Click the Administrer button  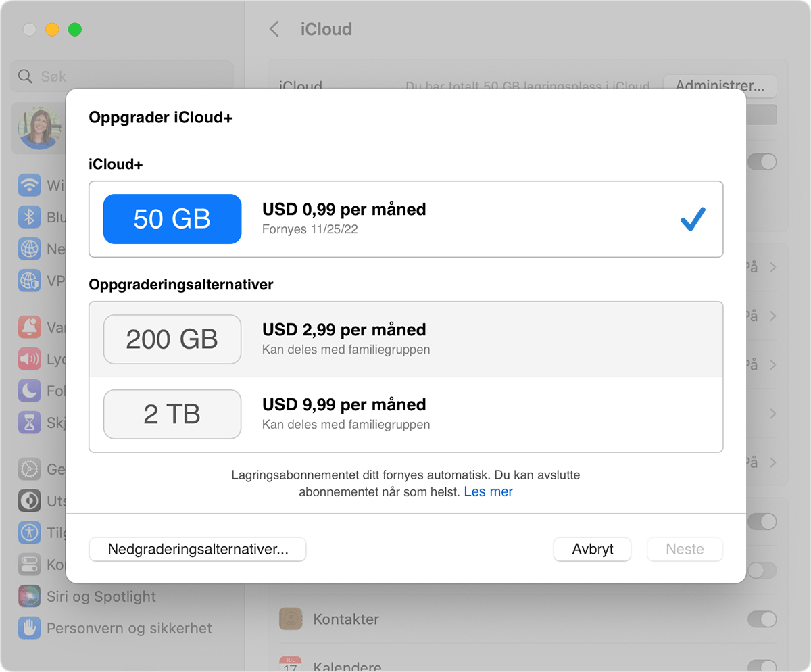click(720, 86)
